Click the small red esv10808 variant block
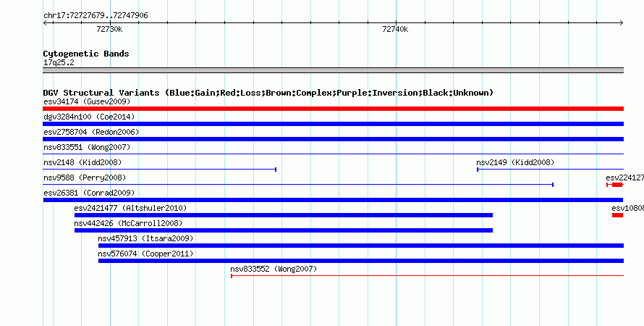The image size is (644, 326). [x=618, y=215]
